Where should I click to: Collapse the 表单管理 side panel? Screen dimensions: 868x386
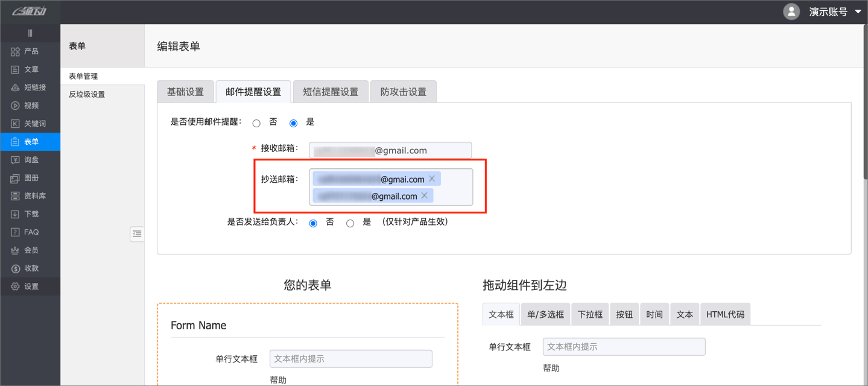(137, 233)
